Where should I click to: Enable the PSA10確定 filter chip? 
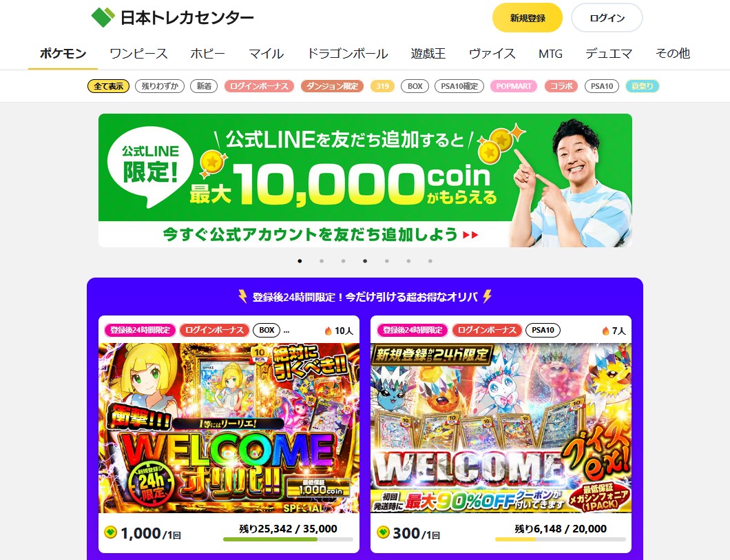(459, 86)
